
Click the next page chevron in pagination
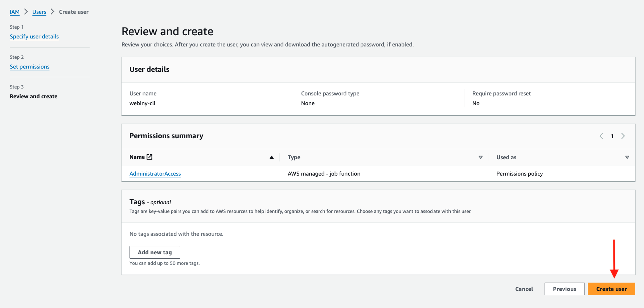[x=623, y=136]
